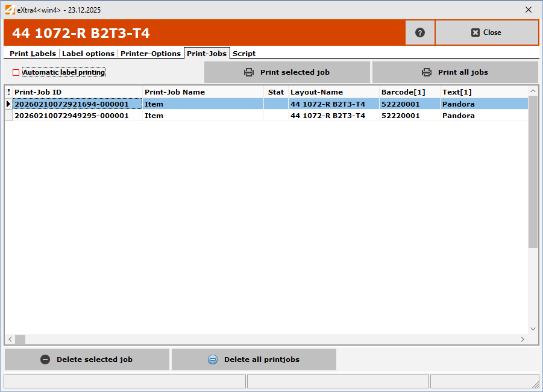Click the eXtra4 app logo in title bar

(9, 10)
